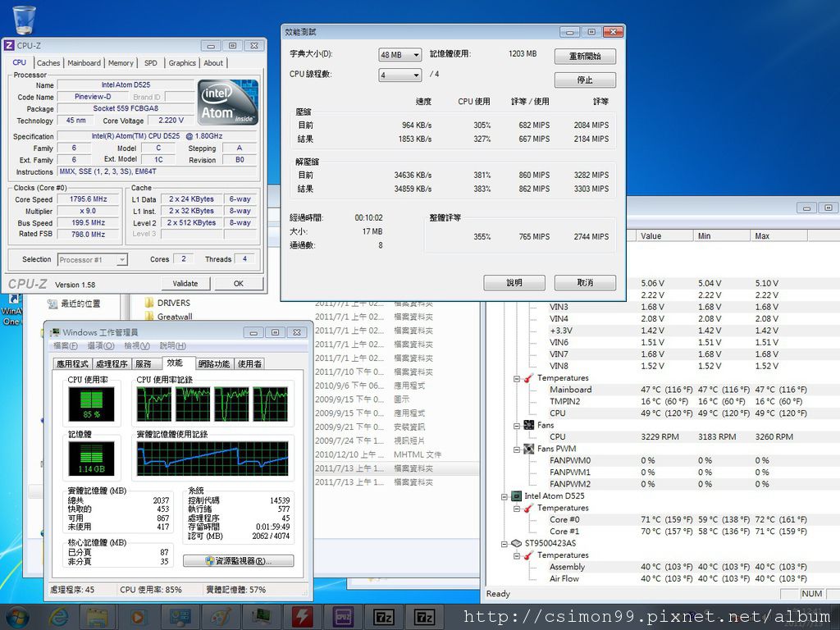840x630 pixels.
Task: Switch to the 網路功能 tab in Task Manager
Action: pos(214,363)
